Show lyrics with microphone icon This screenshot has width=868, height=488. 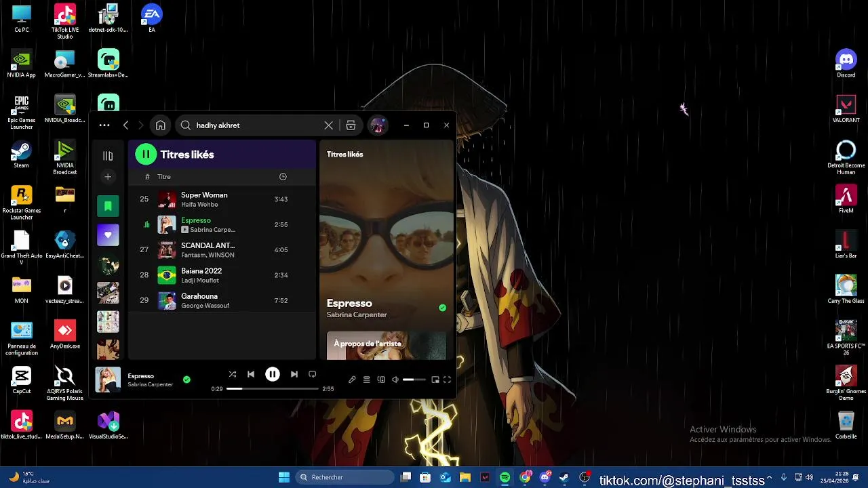click(x=352, y=380)
